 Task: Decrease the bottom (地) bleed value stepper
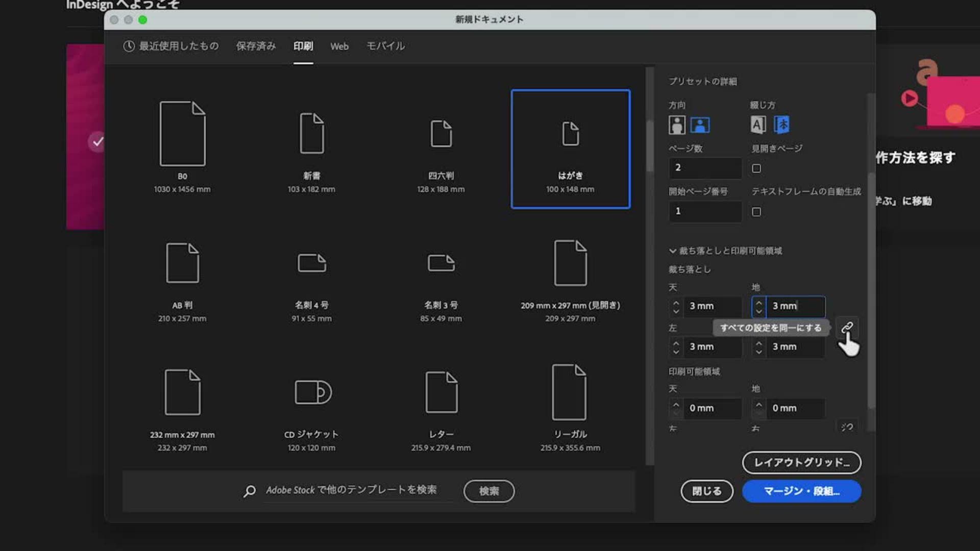(x=759, y=311)
